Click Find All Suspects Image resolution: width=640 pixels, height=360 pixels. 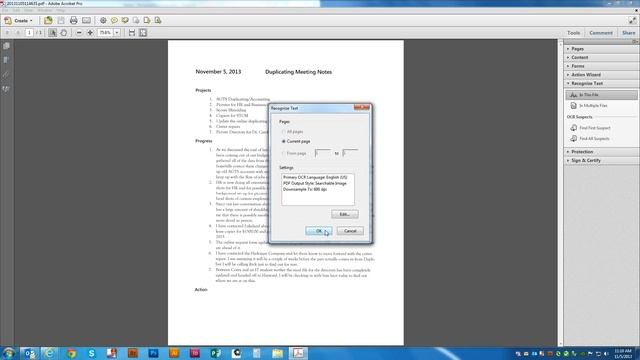[590, 139]
